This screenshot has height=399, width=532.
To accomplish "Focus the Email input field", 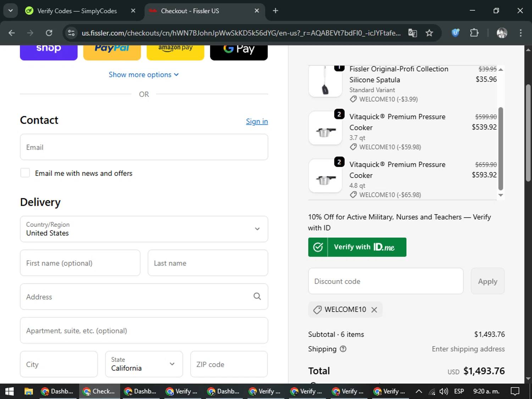I will 144,147.
